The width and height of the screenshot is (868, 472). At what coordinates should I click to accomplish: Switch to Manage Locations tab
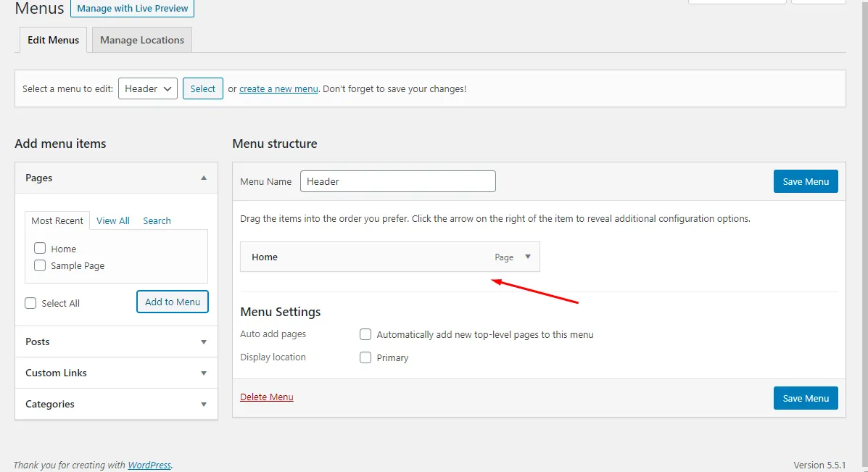pos(142,40)
